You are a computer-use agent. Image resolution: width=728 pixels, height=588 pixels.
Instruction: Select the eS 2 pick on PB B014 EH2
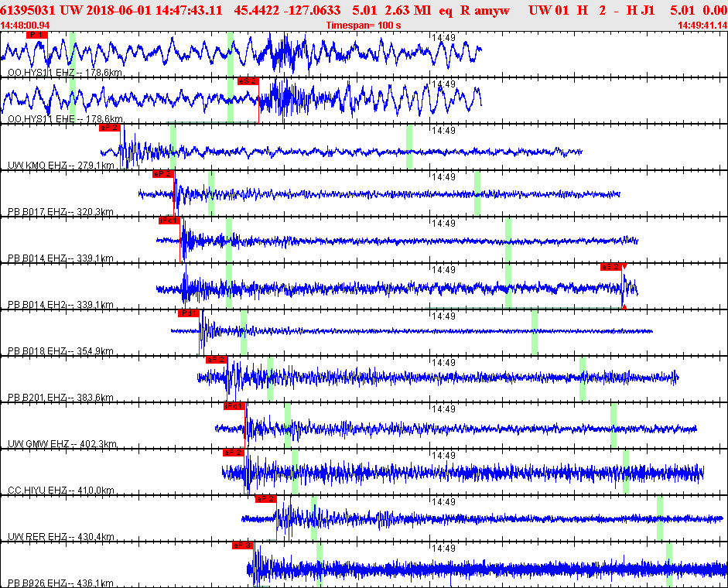(611, 267)
